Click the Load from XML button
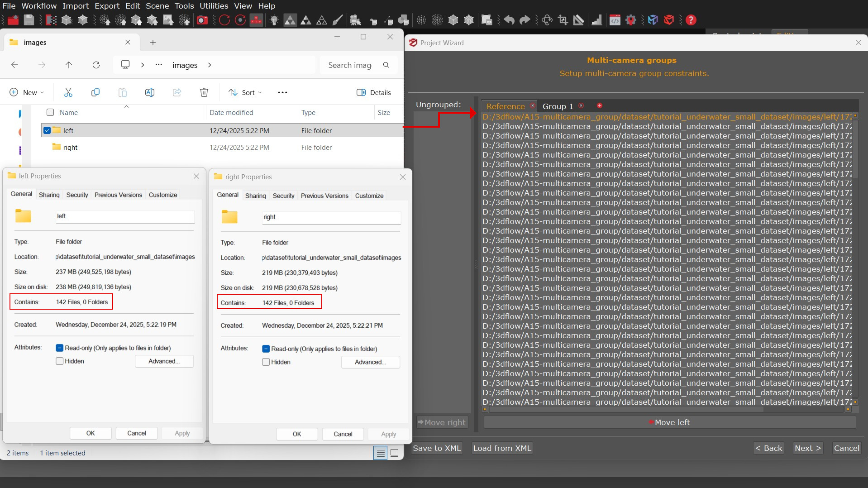Screen dimensions: 868x488 coord(502,448)
